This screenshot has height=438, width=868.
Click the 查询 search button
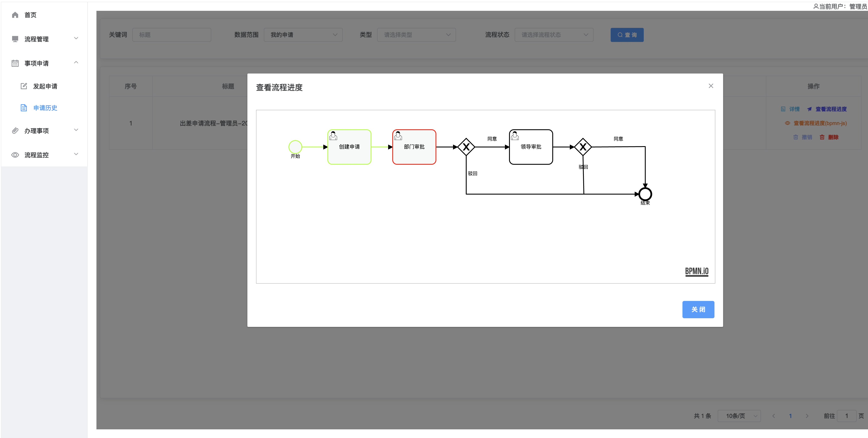tap(627, 35)
